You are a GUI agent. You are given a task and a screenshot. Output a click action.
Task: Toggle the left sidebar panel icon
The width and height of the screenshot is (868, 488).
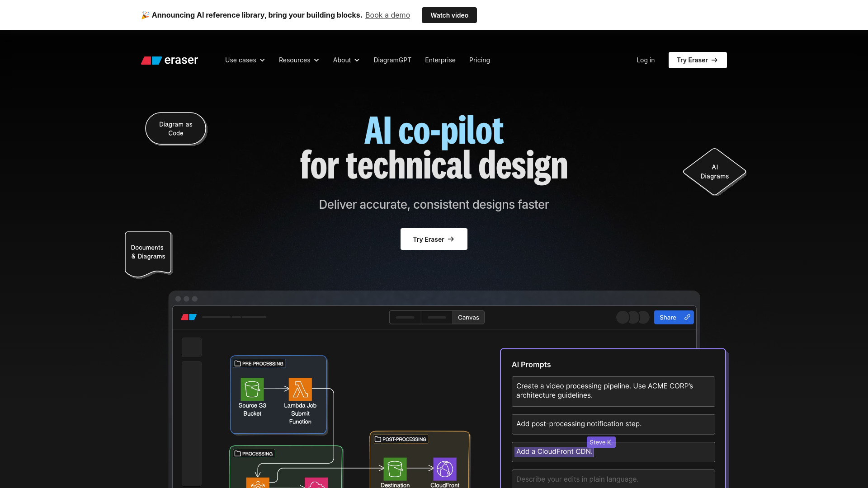191,346
